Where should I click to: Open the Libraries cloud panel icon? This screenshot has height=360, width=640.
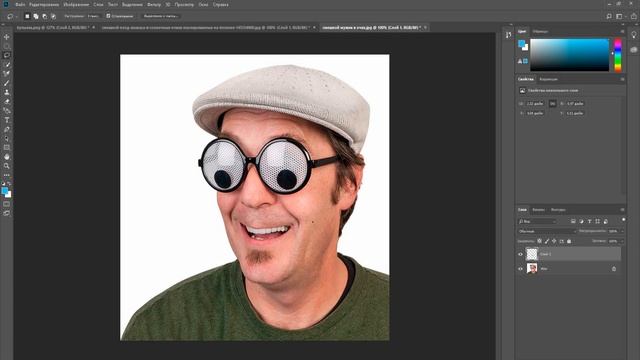634,49
